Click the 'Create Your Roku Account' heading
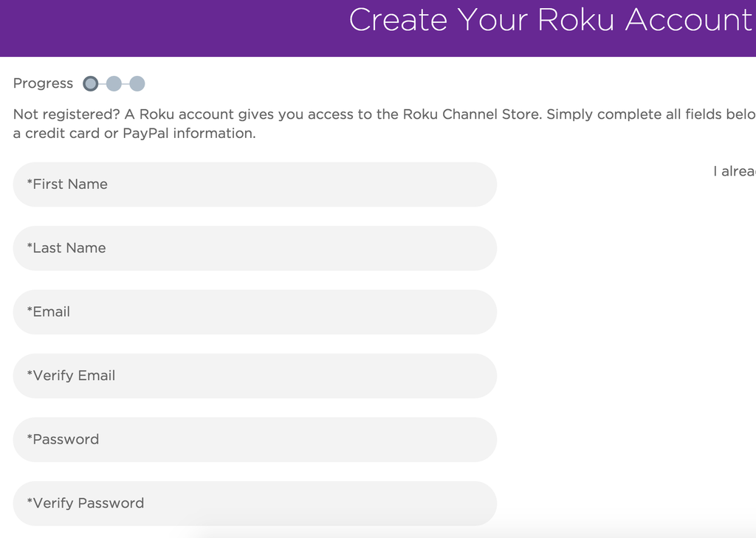756x538 pixels. click(x=550, y=20)
